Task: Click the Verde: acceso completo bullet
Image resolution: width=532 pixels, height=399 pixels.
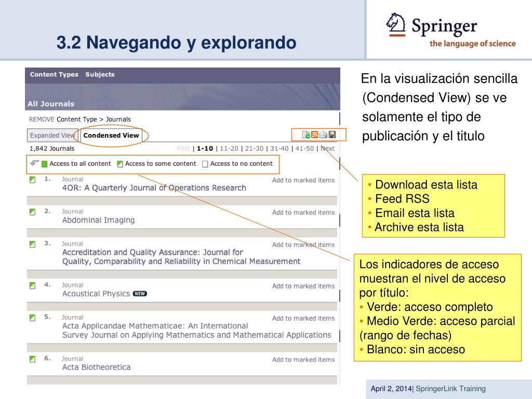Action: tap(430, 307)
